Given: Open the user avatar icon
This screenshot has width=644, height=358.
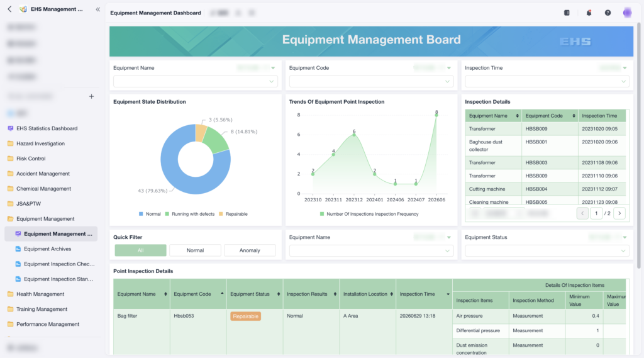Looking at the screenshot, I should [x=627, y=13].
